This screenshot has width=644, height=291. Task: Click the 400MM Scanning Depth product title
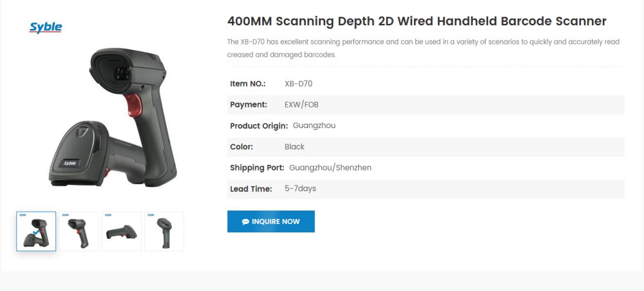(x=417, y=21)
